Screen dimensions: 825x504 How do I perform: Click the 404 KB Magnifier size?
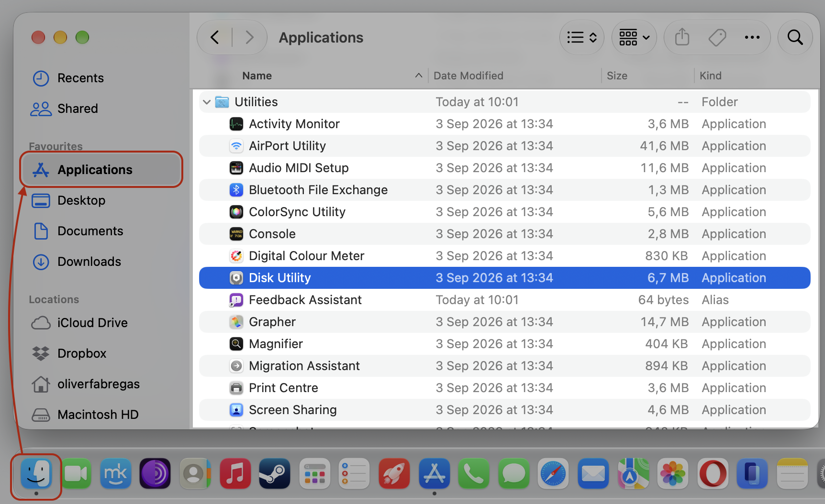tap(667, 344)
